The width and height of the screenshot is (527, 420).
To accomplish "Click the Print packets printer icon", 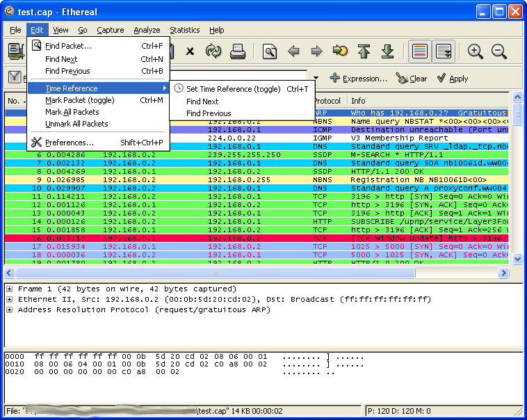I will pyautogui.click(x=238, y=51).
